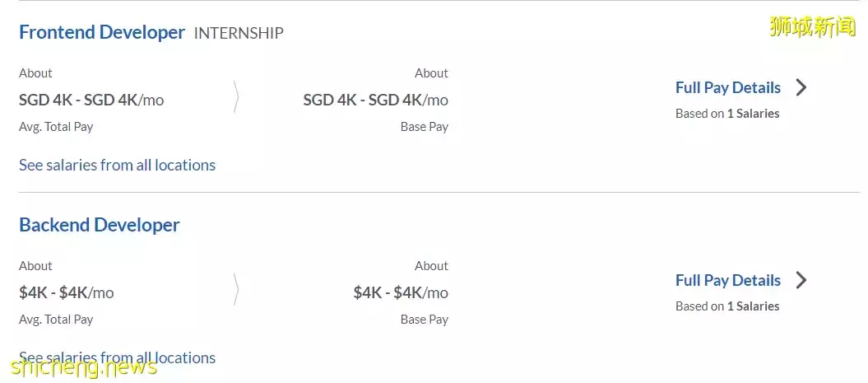This screenshot has height=383, width=868.
Task: Click the $4K - $4K/mo average total pay figure
Action: (x=67, y=292)
